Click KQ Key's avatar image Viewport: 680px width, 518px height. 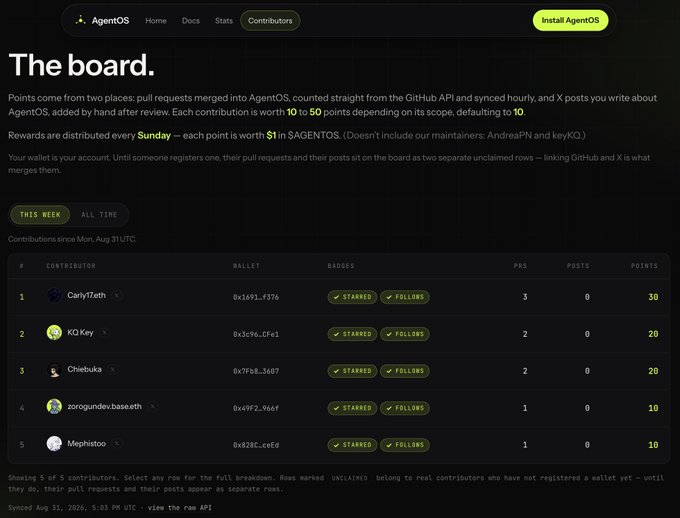[x=54, y=332]
